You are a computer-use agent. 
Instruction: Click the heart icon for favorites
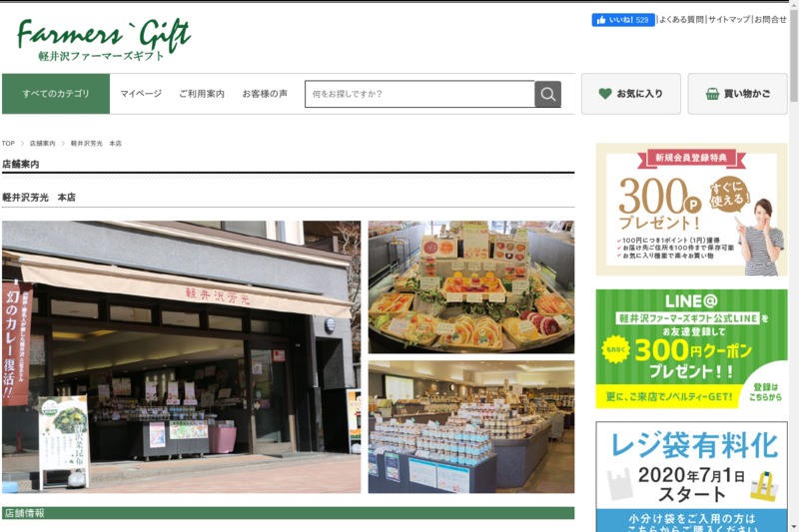605,94
